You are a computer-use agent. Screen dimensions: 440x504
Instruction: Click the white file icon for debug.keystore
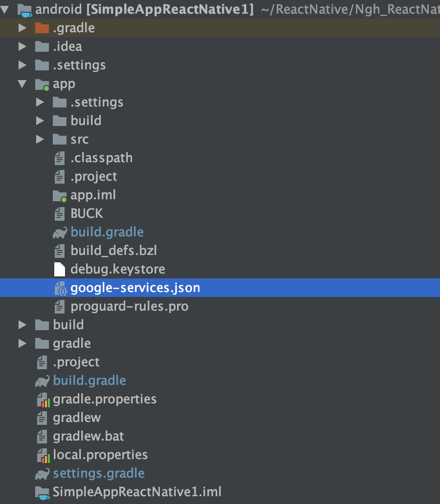(x=60, y=270)
